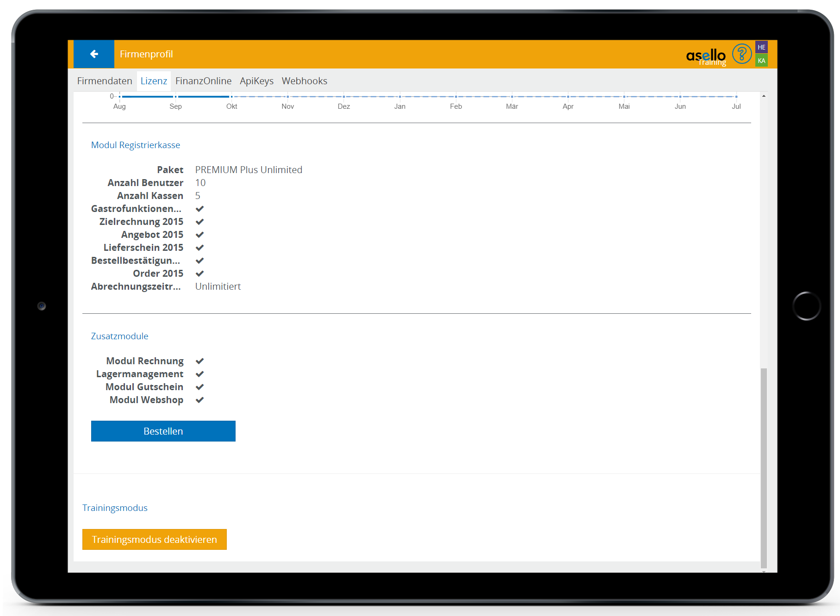The image size is (840, 616).
Task: Click the Lagermanagement checkmark
Action: pos(200,374)
